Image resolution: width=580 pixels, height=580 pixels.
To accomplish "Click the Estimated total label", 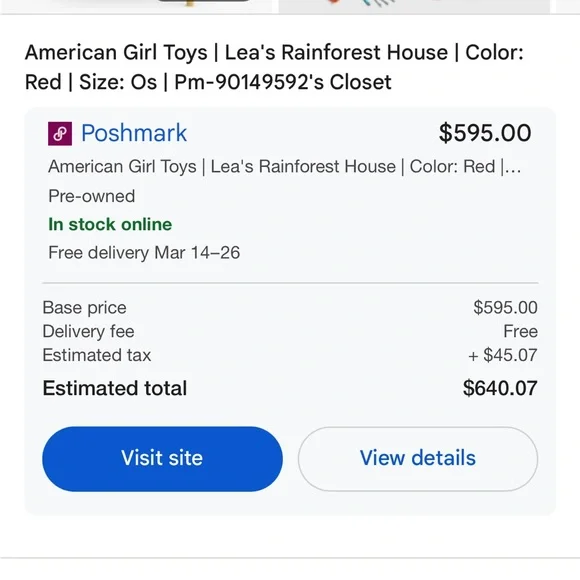I will click(x=115, y=388).
